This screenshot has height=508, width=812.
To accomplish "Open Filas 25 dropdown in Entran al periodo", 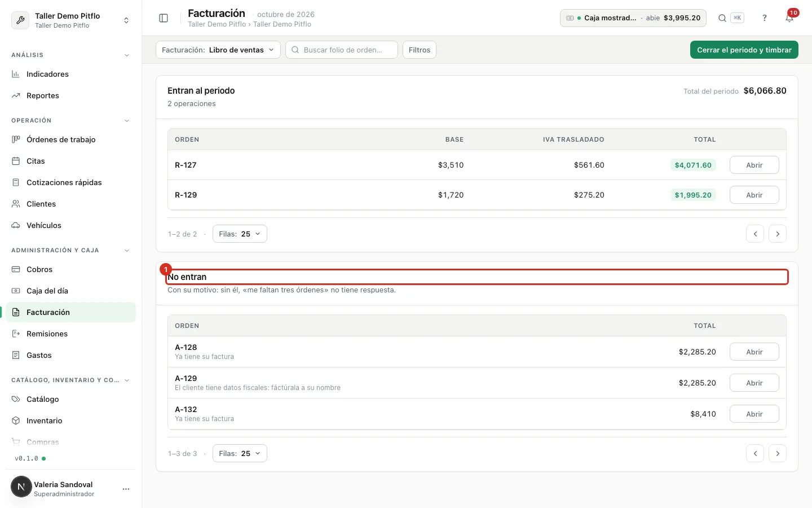I will (x=240, y=234).
